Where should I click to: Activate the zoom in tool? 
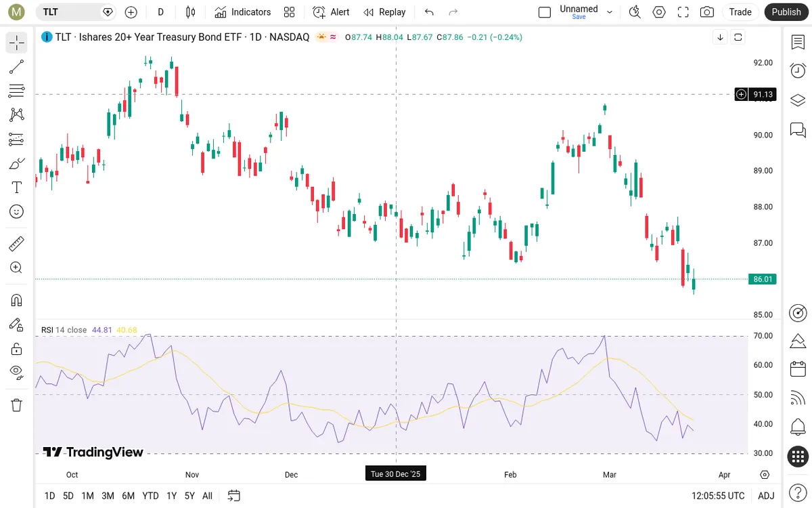pos(17,268)
